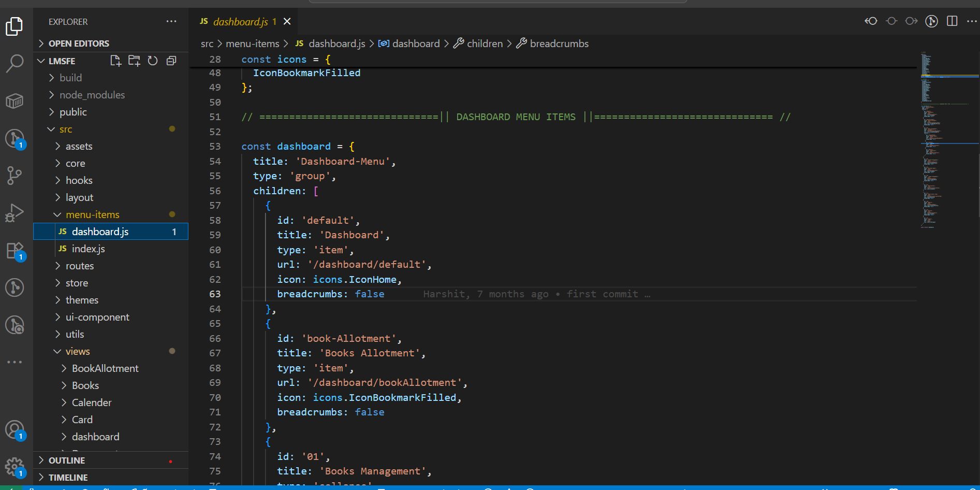Click New Folder icon in explorer header
The height and width of the screenshot is (490, 980).
click(x=134, y=61)
